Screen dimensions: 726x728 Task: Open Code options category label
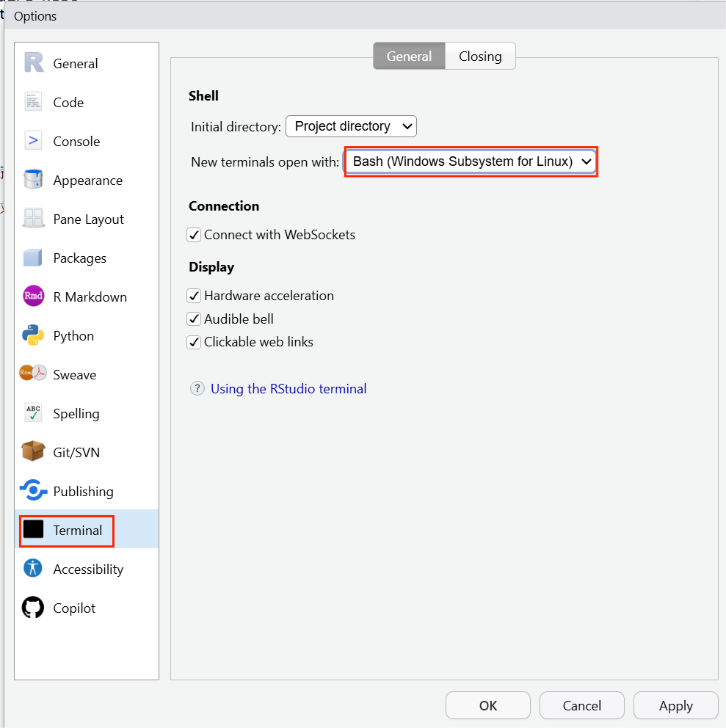click(x=69, y=103)
